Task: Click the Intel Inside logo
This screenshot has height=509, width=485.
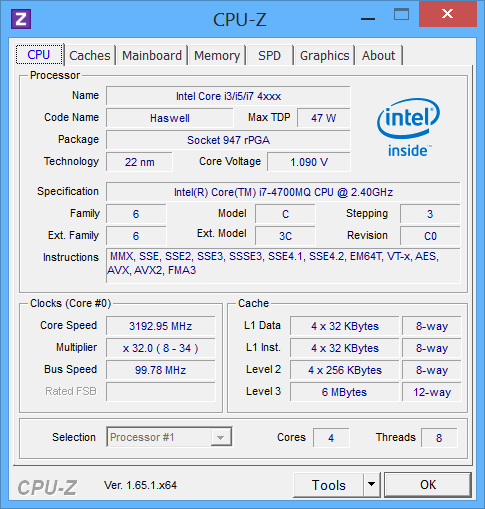Action: click(409, 128)
